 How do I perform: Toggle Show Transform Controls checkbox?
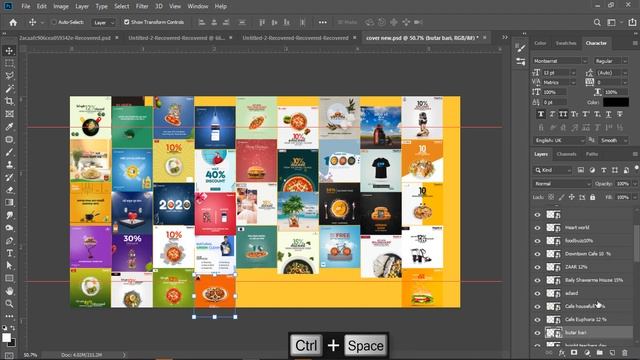point(127,22)
